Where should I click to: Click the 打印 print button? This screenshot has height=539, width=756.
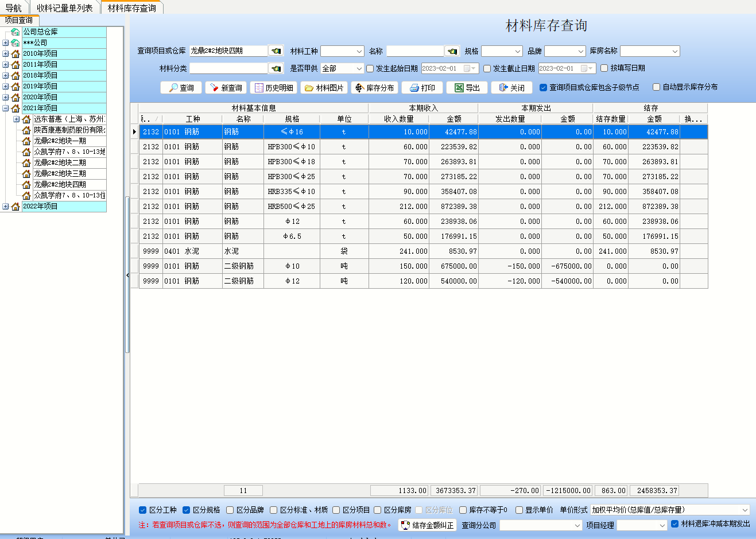[x=422, y=88]
